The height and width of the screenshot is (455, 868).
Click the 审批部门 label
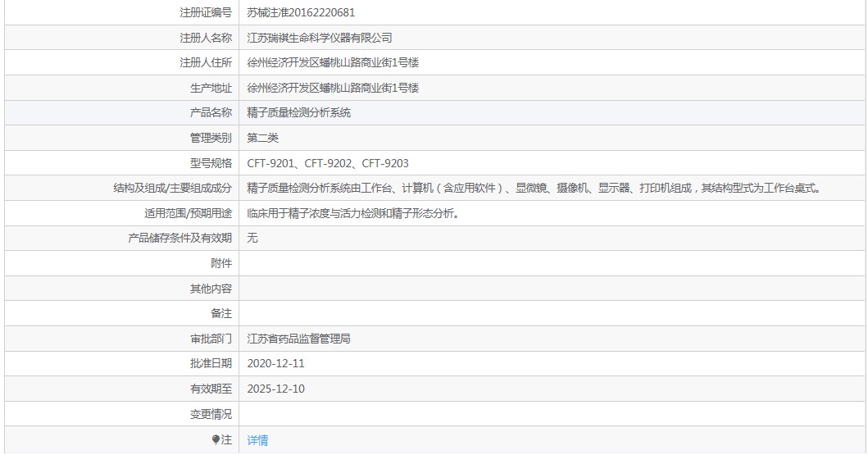tap(211, 339)
